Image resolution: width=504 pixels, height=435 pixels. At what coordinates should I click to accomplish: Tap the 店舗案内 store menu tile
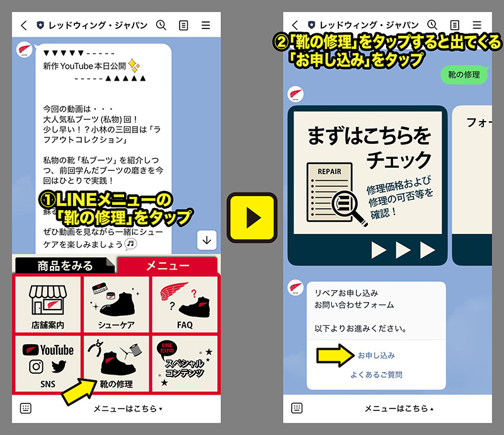point(48,304)
